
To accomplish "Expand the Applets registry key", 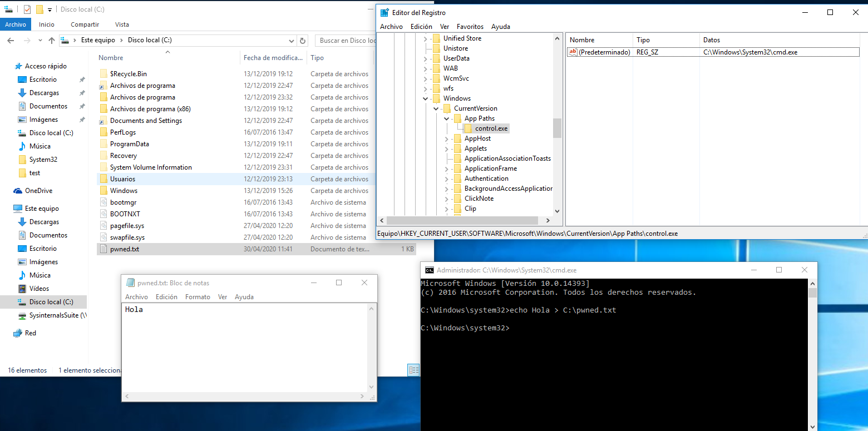I will [x=447, y=148].
